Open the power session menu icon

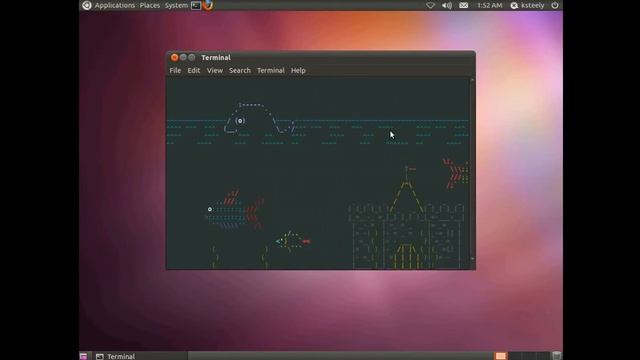(x=555, y=5)
